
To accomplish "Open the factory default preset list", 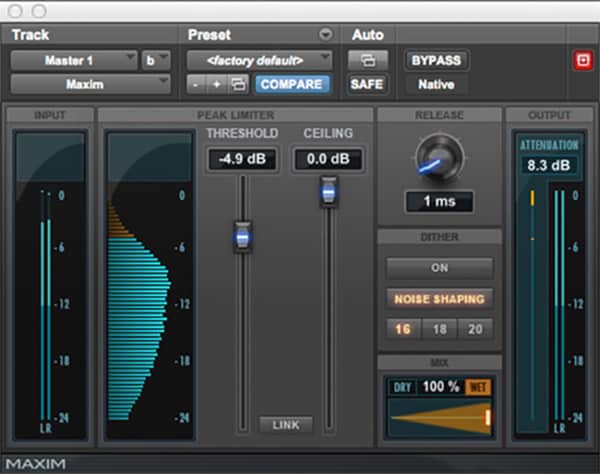I will (x=259, y=60).
